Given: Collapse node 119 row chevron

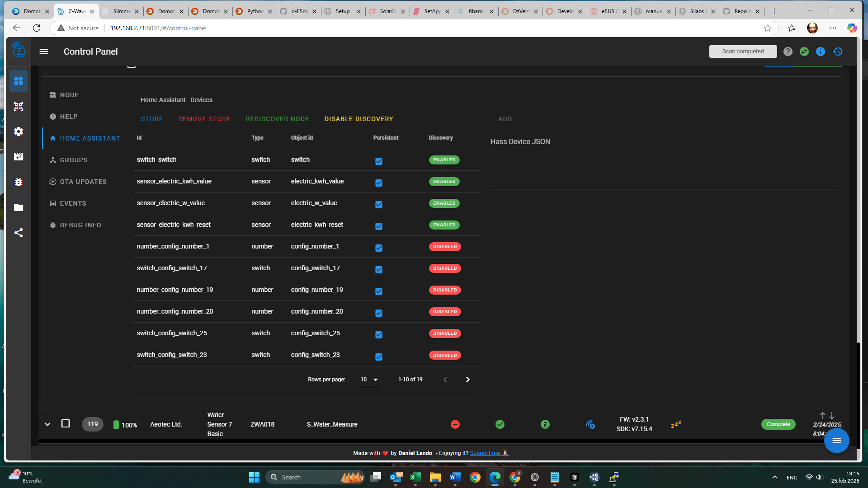Looking at the screenshot, I should click(47, 424).
